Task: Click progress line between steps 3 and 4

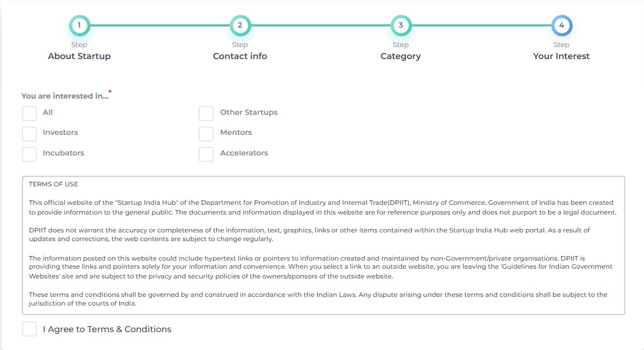Action: click(x=481, y=25)
